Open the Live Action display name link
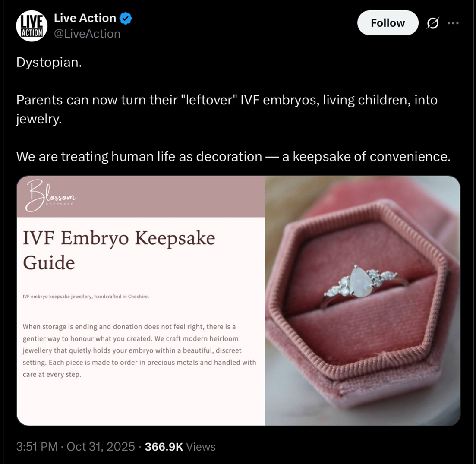This screenshot has height=464, width=476. click(x=85, y=18)
